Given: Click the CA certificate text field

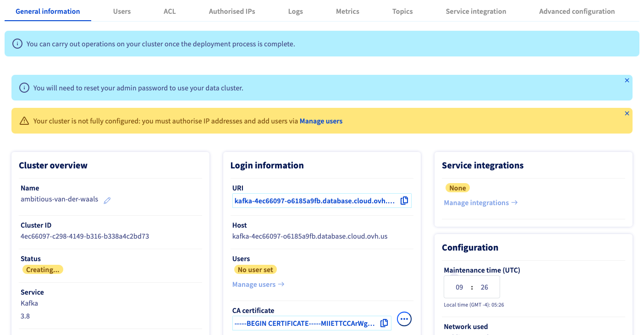Looking at the screenshot, I should pos(312,323).
